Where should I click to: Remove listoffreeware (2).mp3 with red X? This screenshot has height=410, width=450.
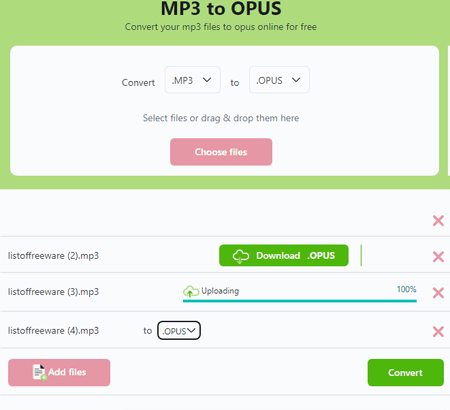click(438, 257)
